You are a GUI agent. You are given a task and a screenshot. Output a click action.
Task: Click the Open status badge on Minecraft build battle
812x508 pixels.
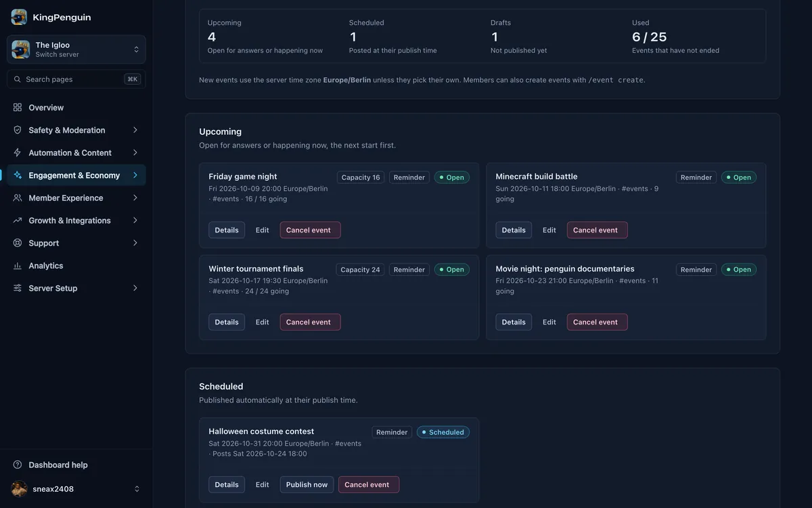[x=739, y=177]
